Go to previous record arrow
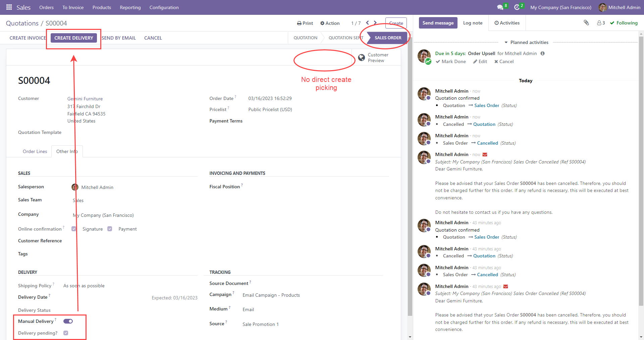644x340 pixels. click(368, 23)
